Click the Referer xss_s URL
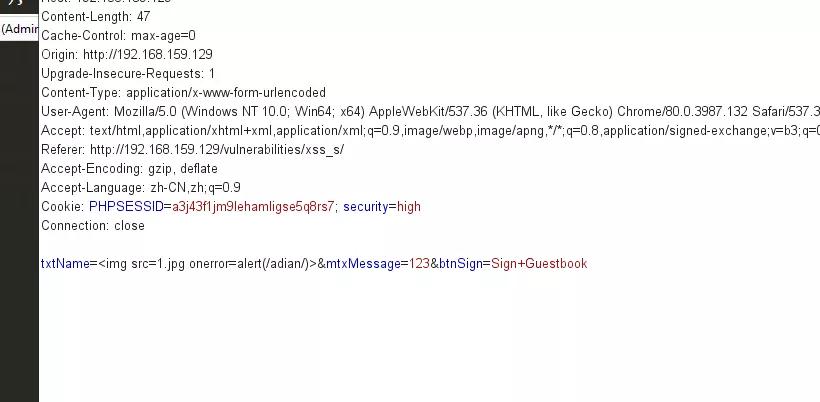This screenshot has height=402, width=820. click(x=217, y=150)
